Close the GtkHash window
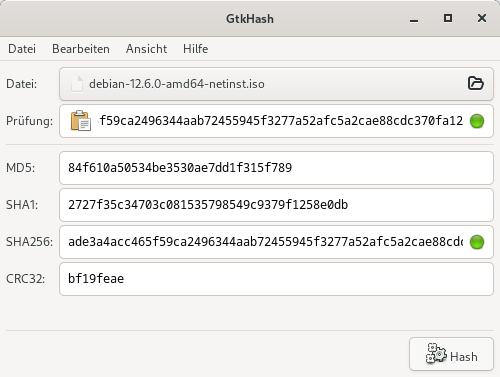Viewport: 500px width, 377px height. coord(482,18)
